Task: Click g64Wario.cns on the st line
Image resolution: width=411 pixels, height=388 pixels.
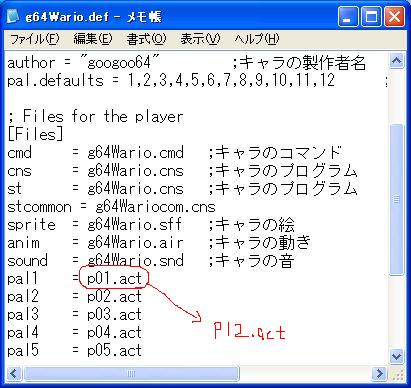Action: [x=135, y=189]
